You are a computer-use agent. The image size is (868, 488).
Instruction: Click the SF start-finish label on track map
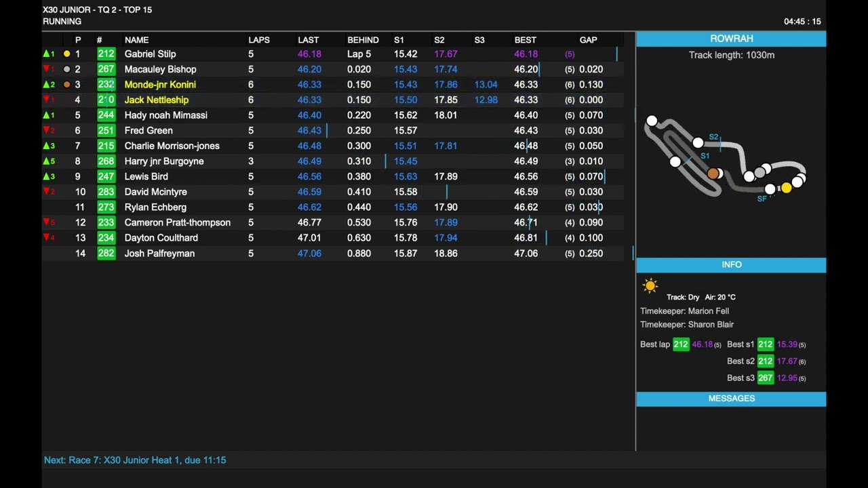(x=762, y=199)
